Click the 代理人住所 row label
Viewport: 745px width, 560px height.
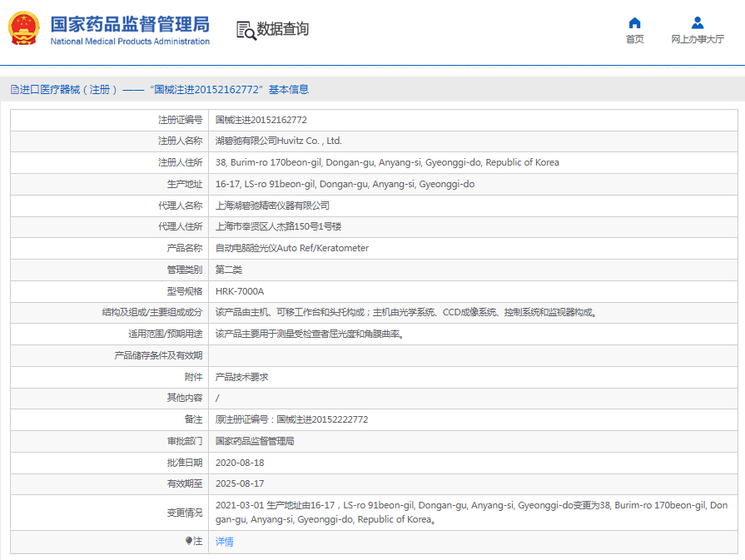point(180,226)
